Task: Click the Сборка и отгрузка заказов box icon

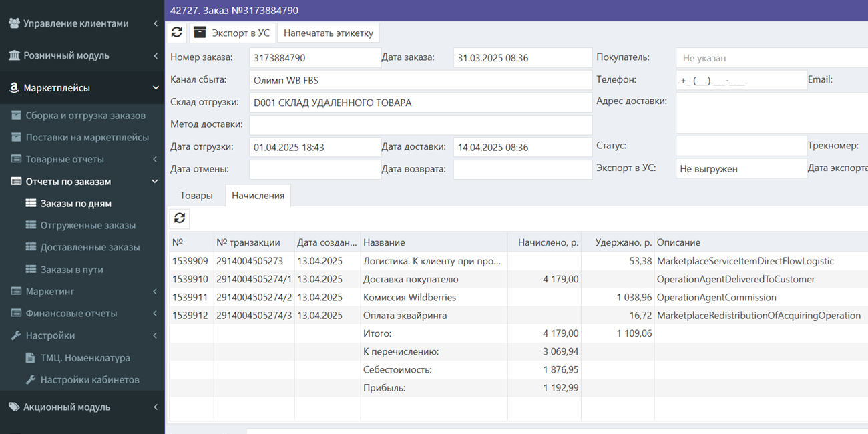Action: (16, 115)
